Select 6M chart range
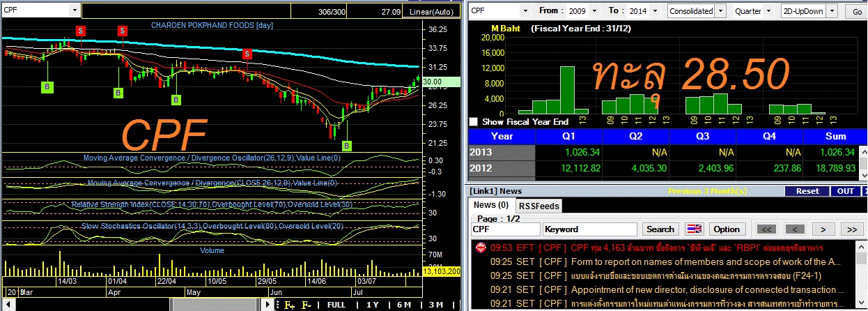This screenshot has height=311, width=868. (x=403, y=305)
